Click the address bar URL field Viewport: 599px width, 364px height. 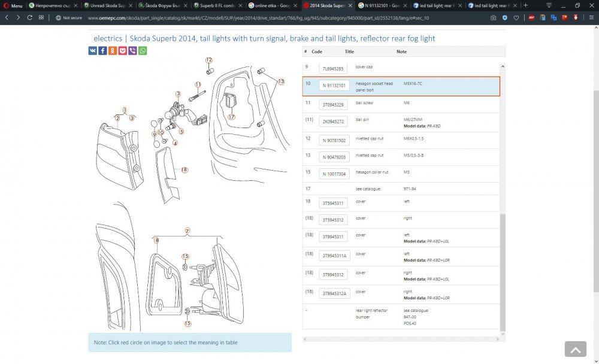(258, 17)
